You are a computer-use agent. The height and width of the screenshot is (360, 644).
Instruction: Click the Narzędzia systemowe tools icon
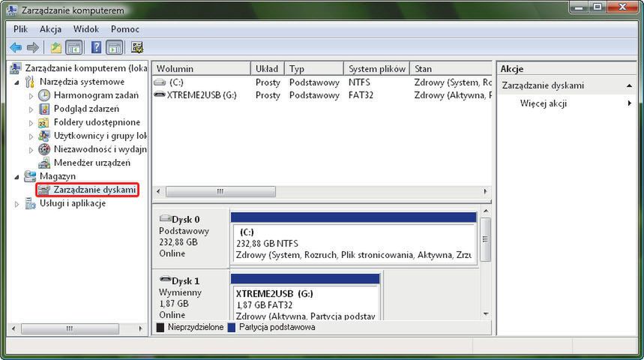(x=29, y=82)
